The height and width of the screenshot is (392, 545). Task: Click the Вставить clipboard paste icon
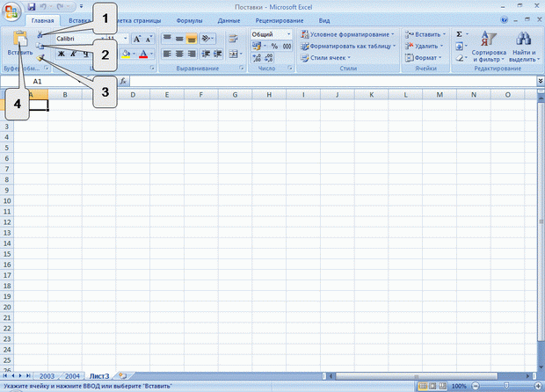coord(20,39)
